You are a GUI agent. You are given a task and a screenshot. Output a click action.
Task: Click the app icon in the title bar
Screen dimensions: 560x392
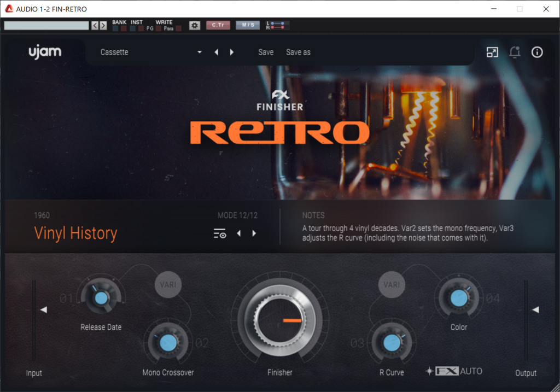click(9, 9)
